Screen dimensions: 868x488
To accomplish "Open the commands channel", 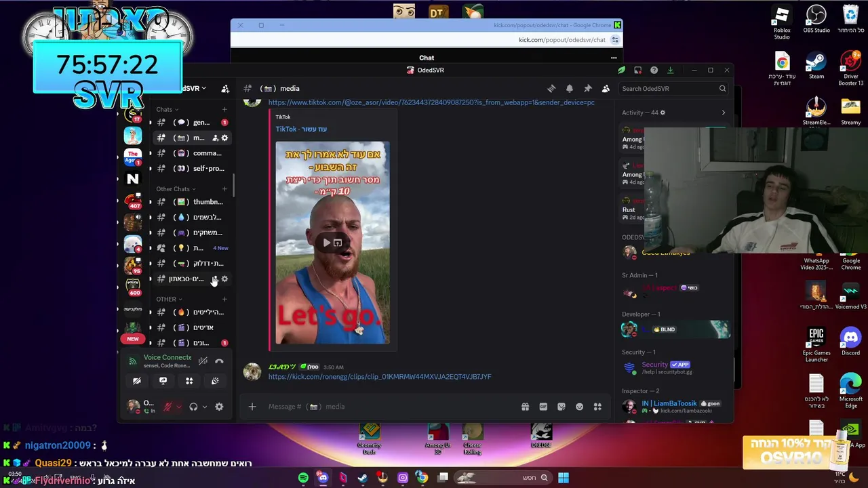I will 192,153.
